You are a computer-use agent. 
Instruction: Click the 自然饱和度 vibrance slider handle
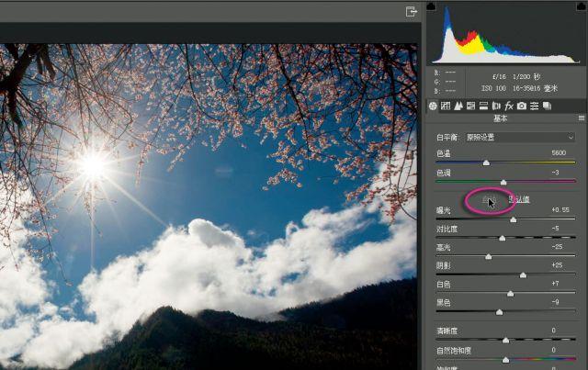506,360
